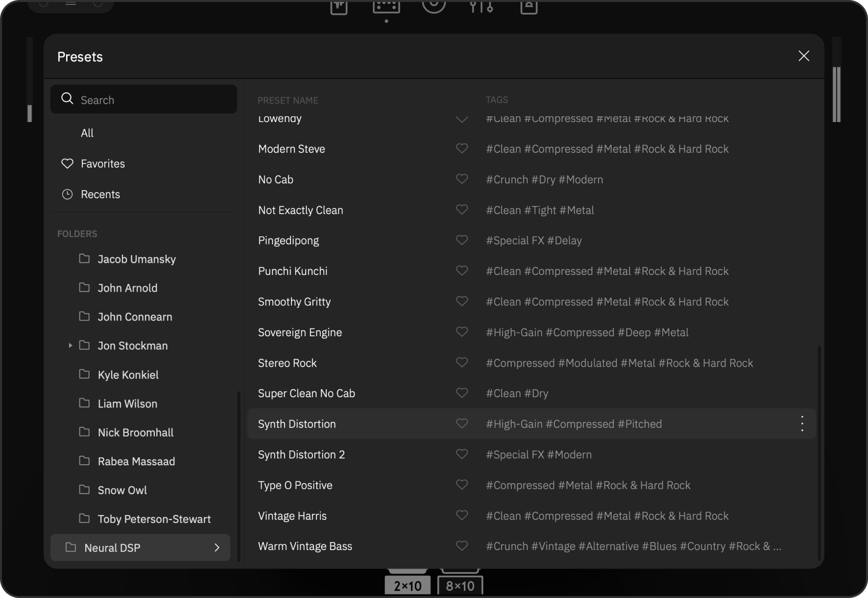Open options menu for Synth Distortion
868x598 pixels.
[802, 424]
